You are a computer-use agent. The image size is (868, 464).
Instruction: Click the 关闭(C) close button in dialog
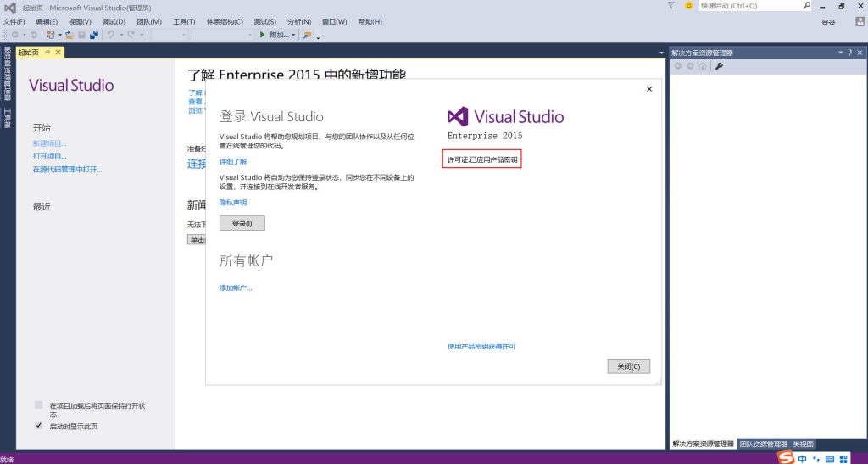(628, 366)
